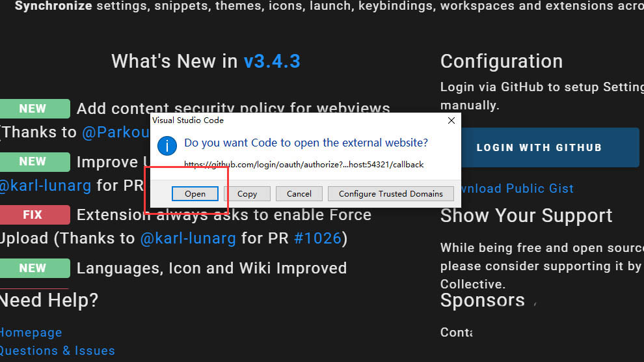The width and height of the screenshot is (644, 362).
Task: Click the Sponsors heading
Action: tap(483, 300)
